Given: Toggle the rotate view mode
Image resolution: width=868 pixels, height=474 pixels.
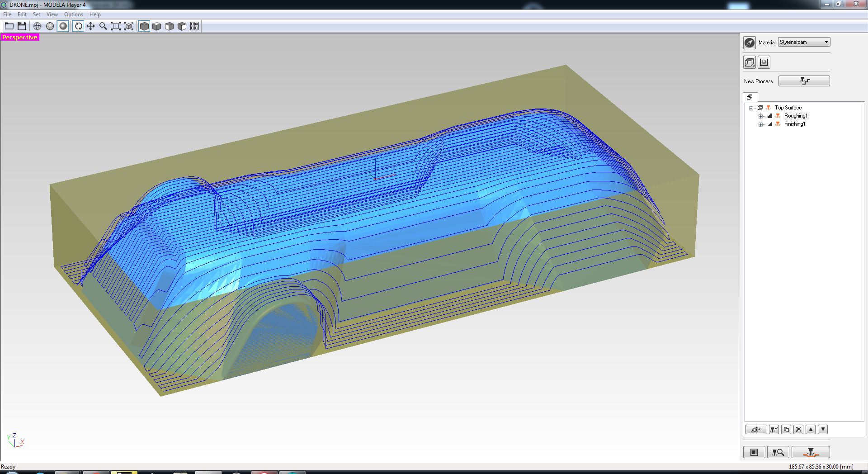Looking at the screenshot, I should (x=78, y=26).
